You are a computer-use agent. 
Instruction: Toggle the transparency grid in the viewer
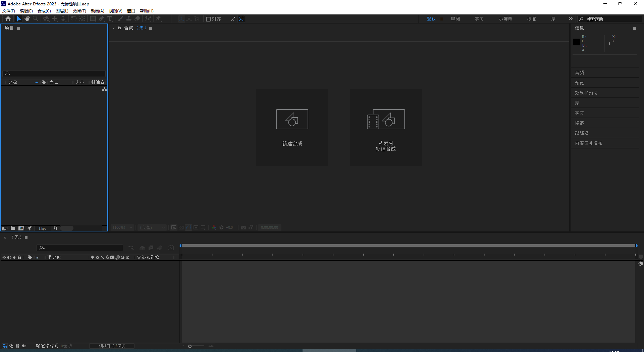point(181,227)
